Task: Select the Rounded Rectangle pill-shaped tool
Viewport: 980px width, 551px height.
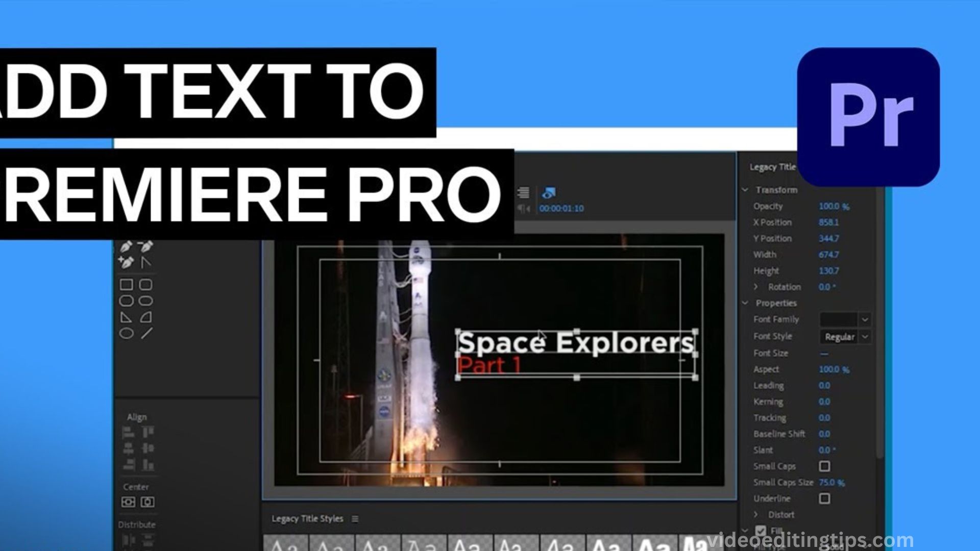Action: [x=146, y=301]
